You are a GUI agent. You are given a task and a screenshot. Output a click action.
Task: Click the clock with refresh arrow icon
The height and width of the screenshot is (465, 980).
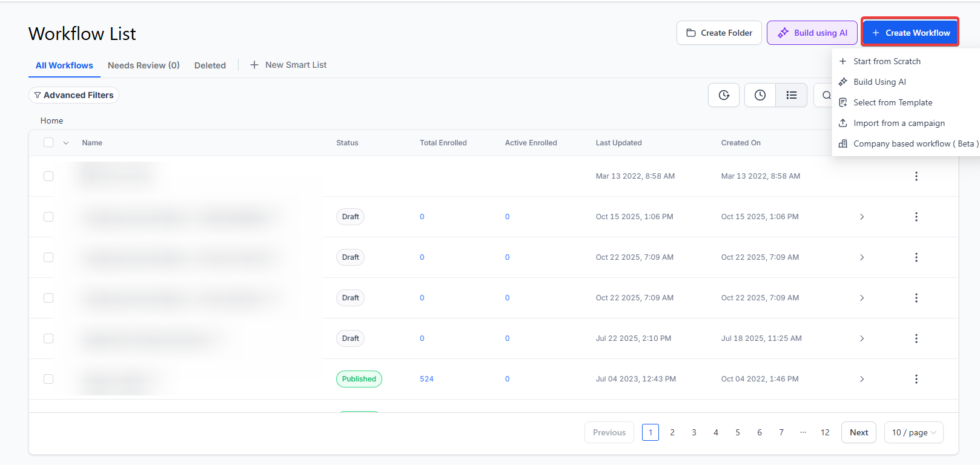[724, 95]
